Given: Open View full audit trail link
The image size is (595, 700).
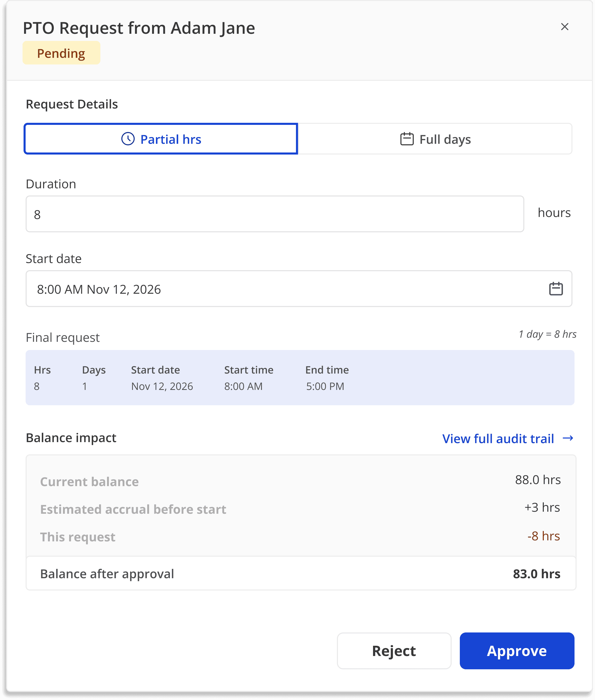Looking at the screenshot, I should 498,439.
